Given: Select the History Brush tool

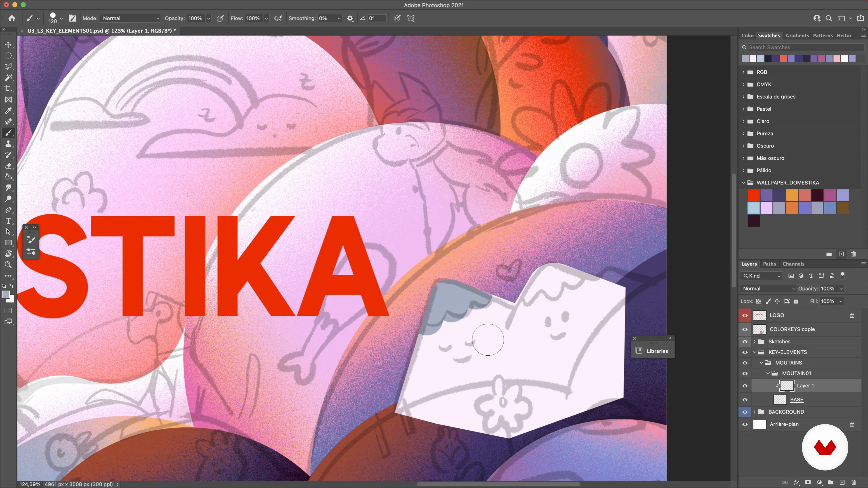Looking at the screenshot, I should (8, 155).
